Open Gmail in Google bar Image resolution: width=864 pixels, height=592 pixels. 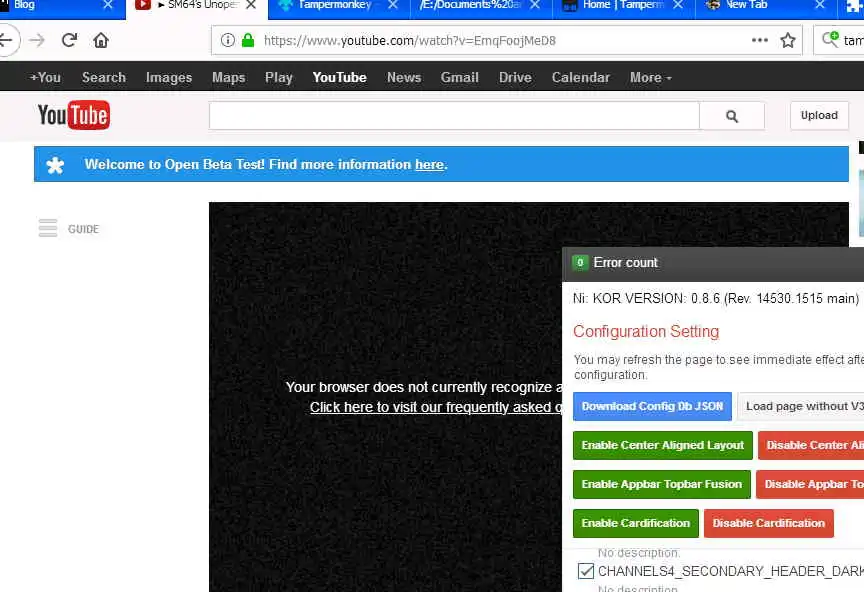(x=460, y=78)
